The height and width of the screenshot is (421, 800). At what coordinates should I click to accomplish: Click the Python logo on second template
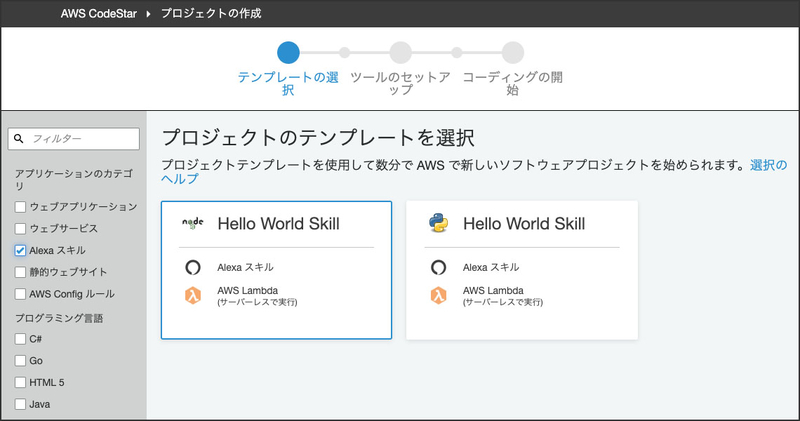click(438, 223)
